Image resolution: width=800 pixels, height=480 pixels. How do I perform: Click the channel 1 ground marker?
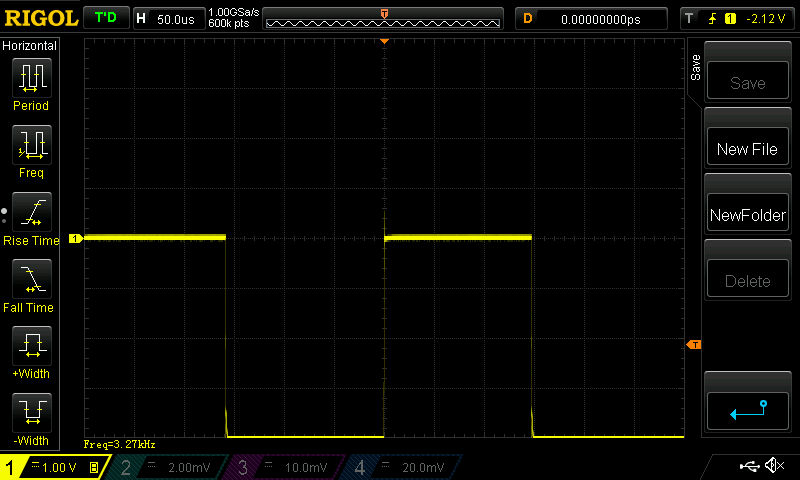76,238
